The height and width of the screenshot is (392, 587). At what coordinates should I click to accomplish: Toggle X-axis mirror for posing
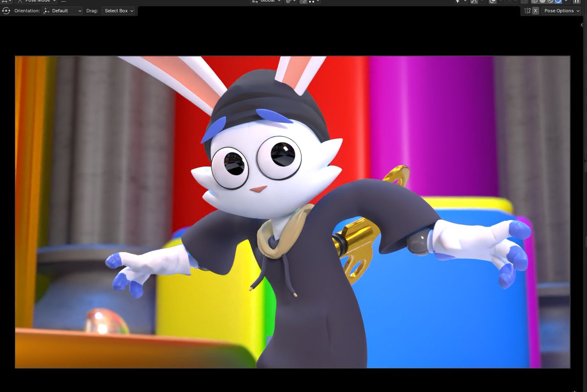(x=535, y=11)
